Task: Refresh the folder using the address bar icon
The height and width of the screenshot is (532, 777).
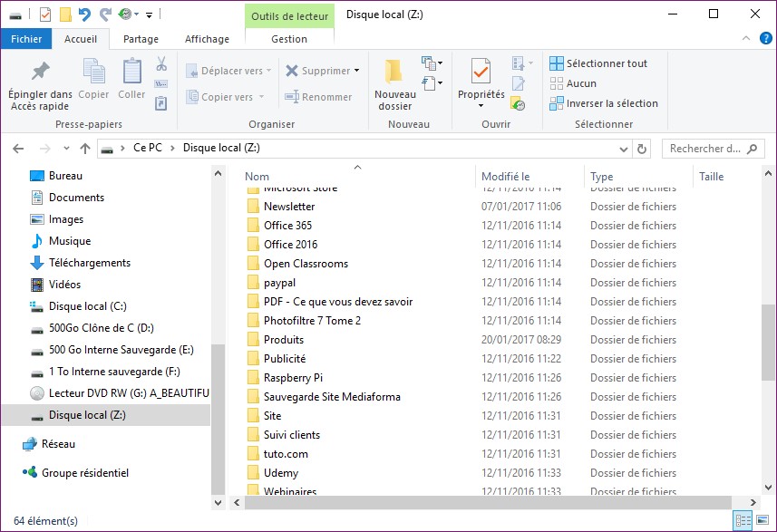Action: (x=643, y=149)
